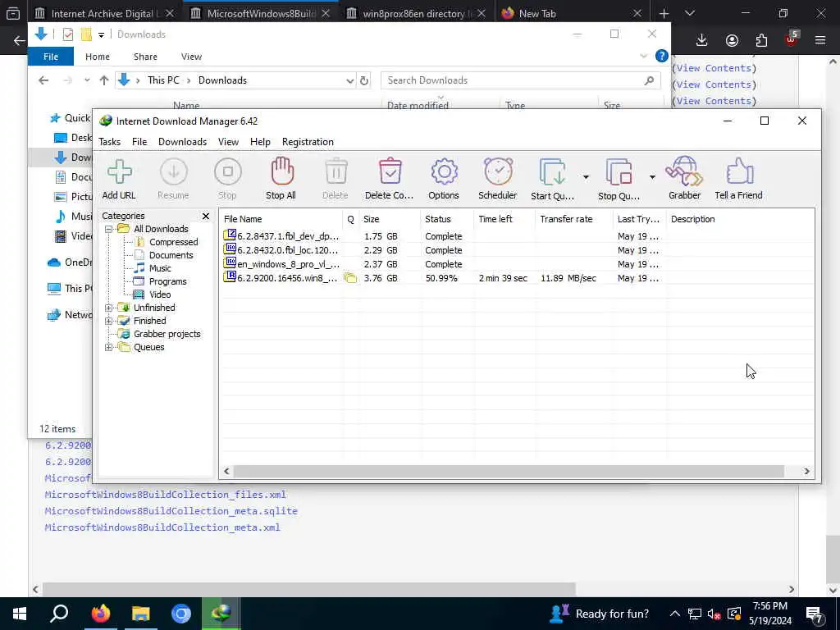The image size is (840, 630).
Task: Click Explorer back arrow
Action: (43, 80)
